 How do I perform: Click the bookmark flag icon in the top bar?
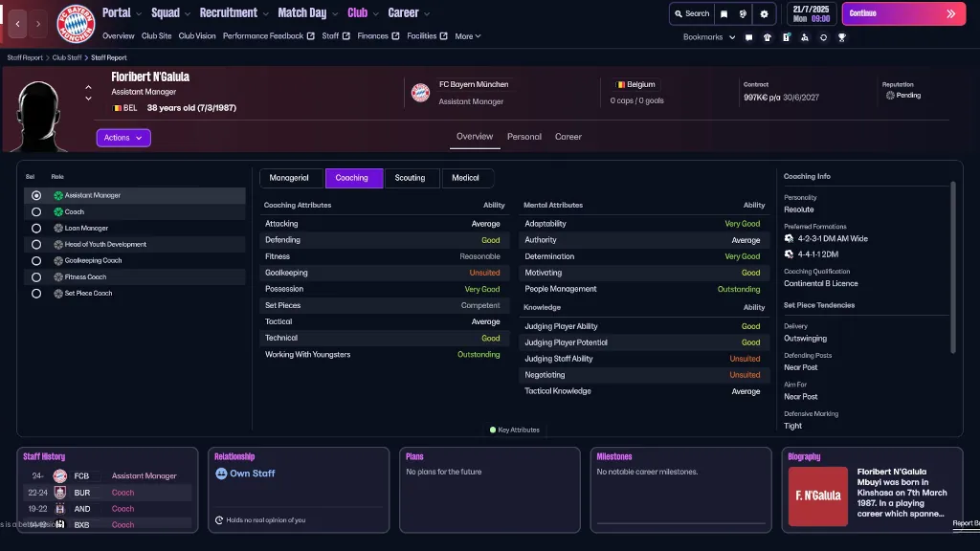[x=724, y=13]
